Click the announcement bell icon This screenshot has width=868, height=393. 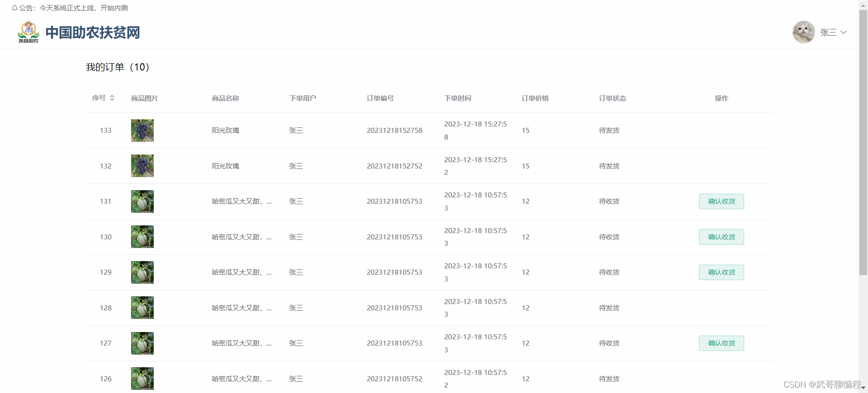tap(14, 8)
